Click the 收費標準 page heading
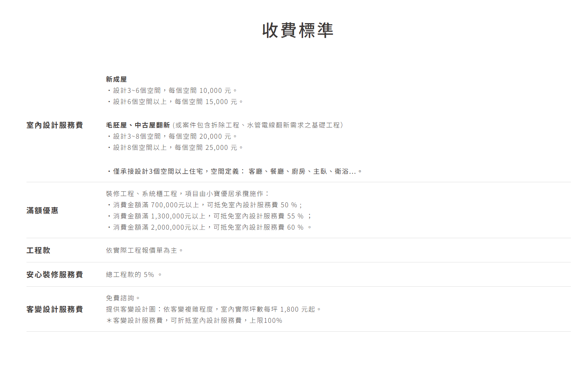The image size is (588, 369). click(298, 30)
